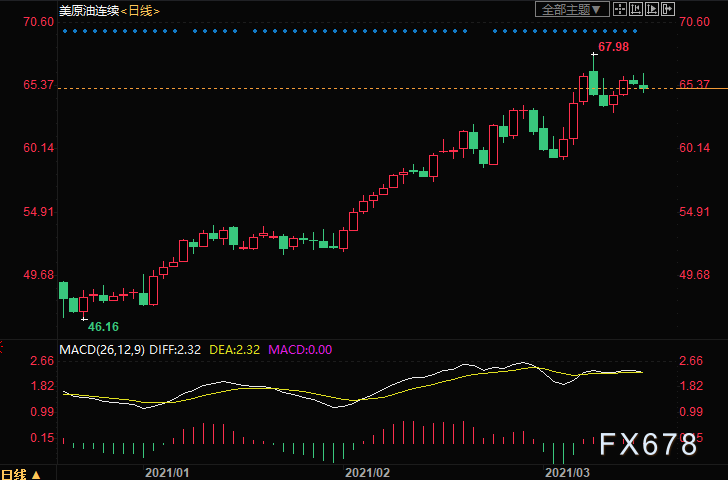Click the MACD:0.00 value
This screenshot has height=480, width=728.
tap(300, 350)
